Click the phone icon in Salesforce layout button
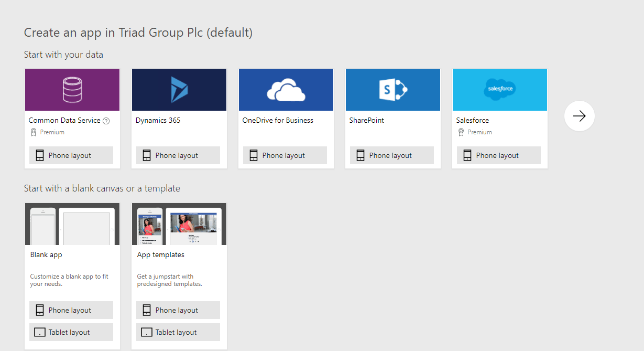This screenshot has height=351, width=644. click(467, 155)
